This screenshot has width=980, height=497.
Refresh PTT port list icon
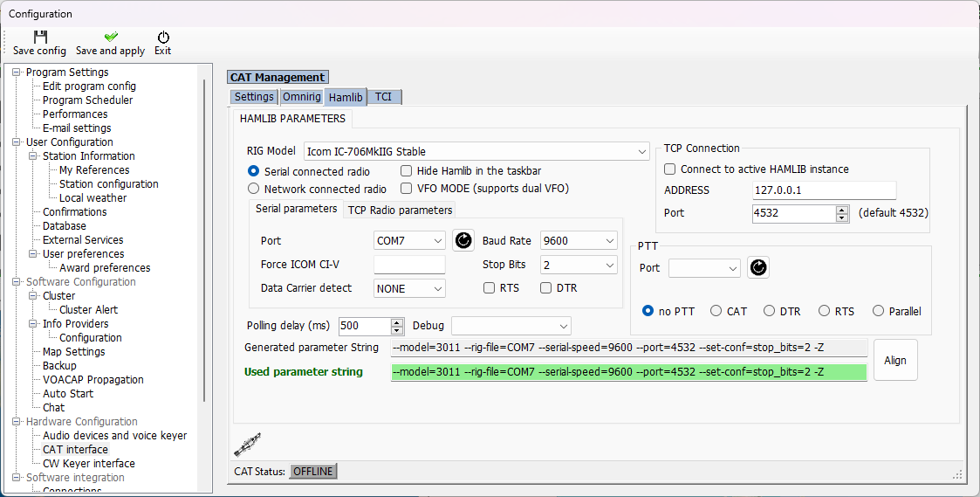coord(758,267)
